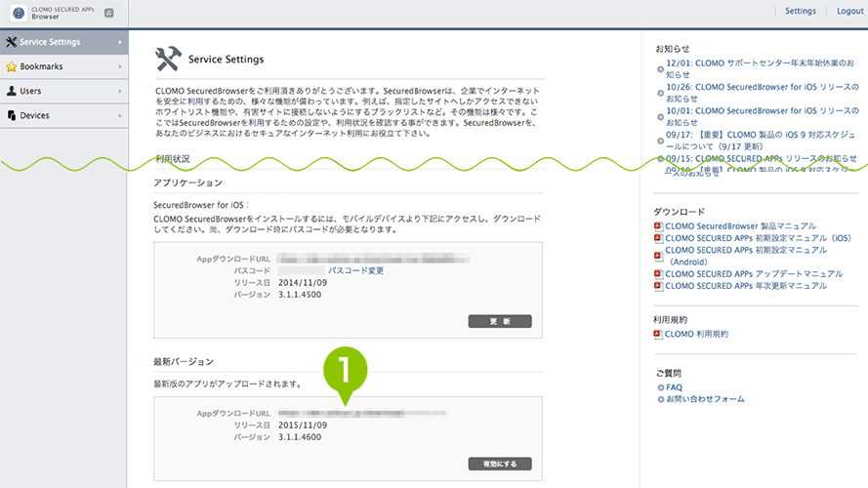The height and width of the screenshot is (488, 868).
Task: Download SECURED APPs 初期設定マニュアル (Android)
Action: tap(746, 256)
